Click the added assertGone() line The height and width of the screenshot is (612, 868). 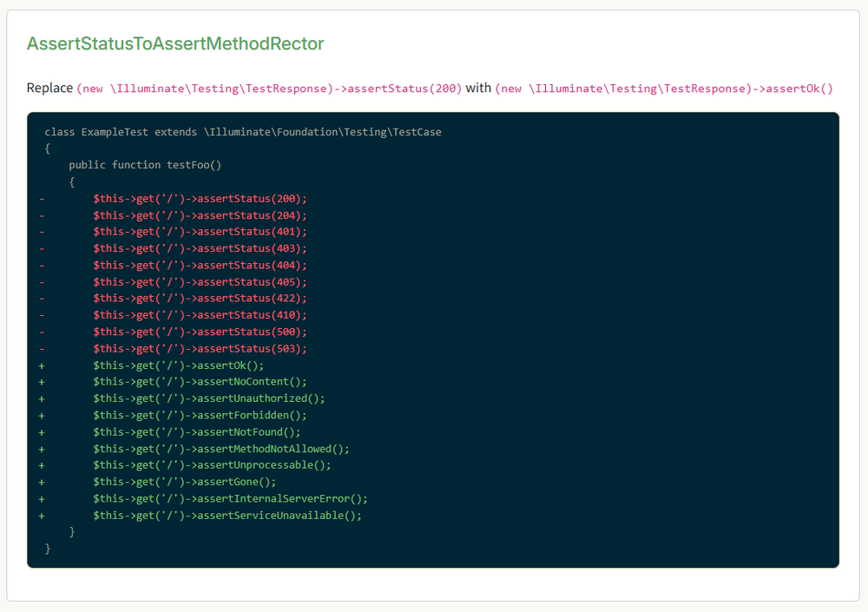[184, 482]
